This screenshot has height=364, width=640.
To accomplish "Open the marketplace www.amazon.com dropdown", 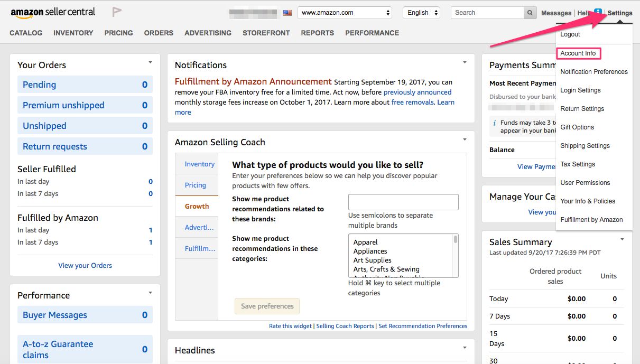I will 345,13.
